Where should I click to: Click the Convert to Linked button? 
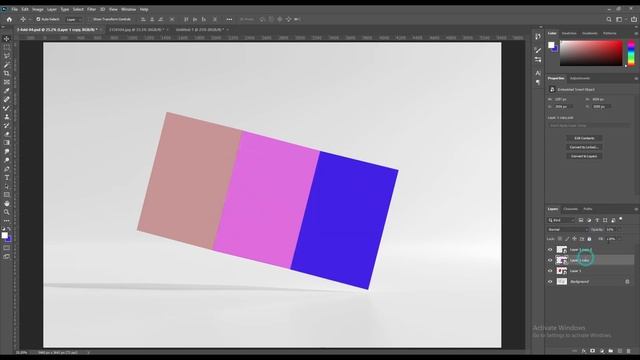[x=584, y=147]
